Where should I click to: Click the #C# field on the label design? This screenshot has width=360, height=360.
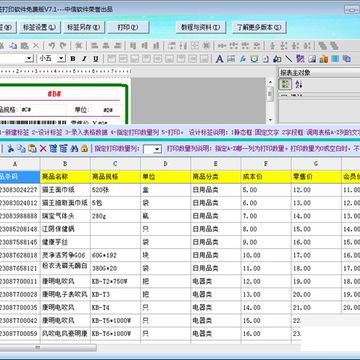pos(43,109)
